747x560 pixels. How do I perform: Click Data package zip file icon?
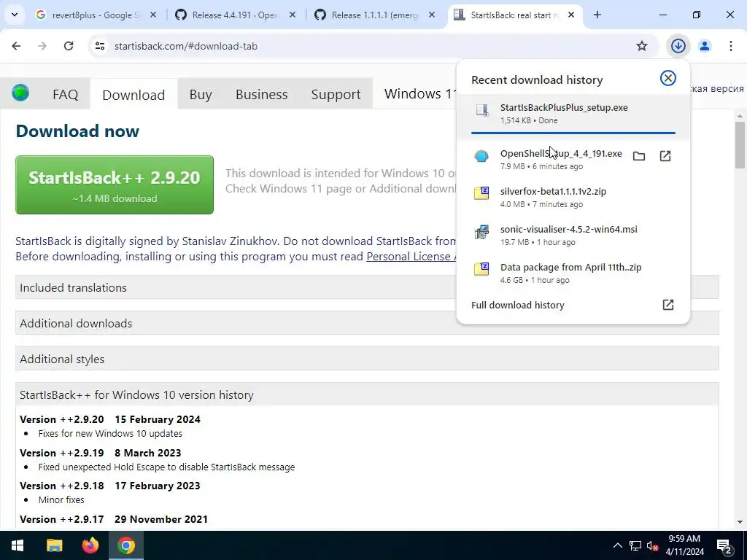[481, 269]
